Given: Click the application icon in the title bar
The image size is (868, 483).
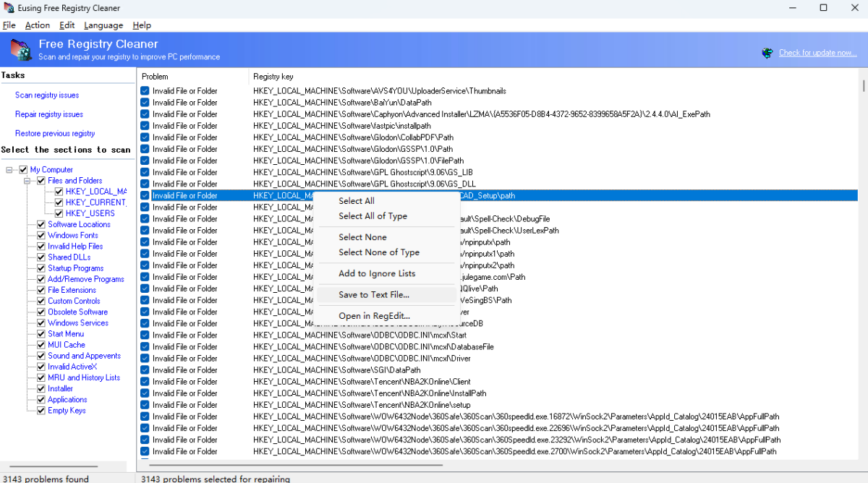Looking at the screenshot, I should pyautogui.click(x=8, y=7).
